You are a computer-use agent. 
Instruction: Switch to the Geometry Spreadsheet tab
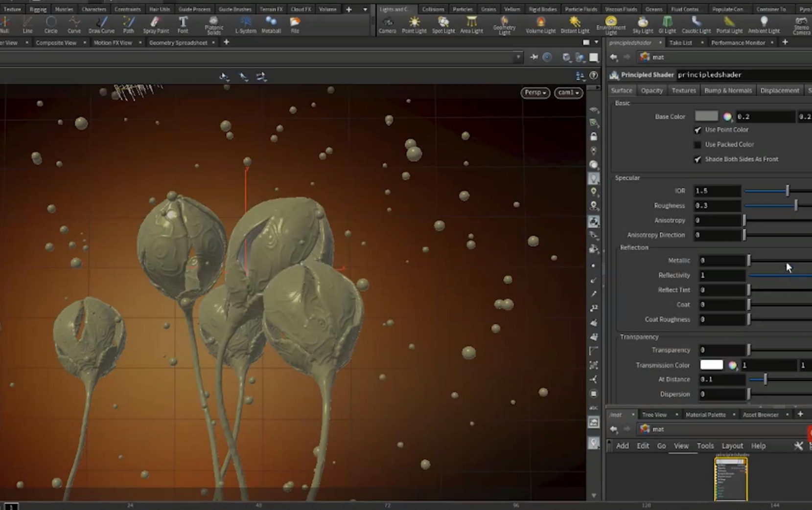pyautogui.click(x=178, y=43)
